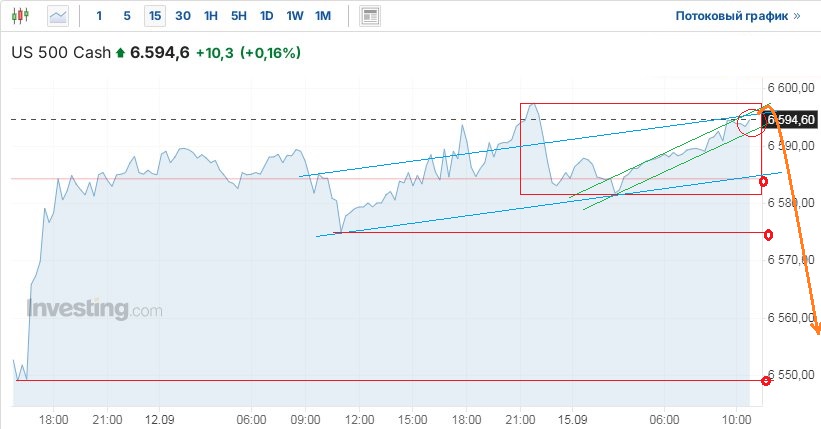Switch to the 1W interval
The width and height of the screenshot is (821, 429).
click(x=294, y=16)
